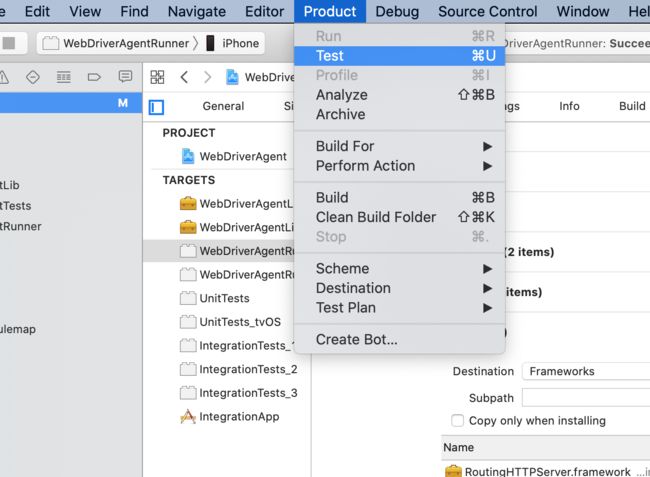Open the Edit menu
The image size is (650, 477).
tap(37, 11)
